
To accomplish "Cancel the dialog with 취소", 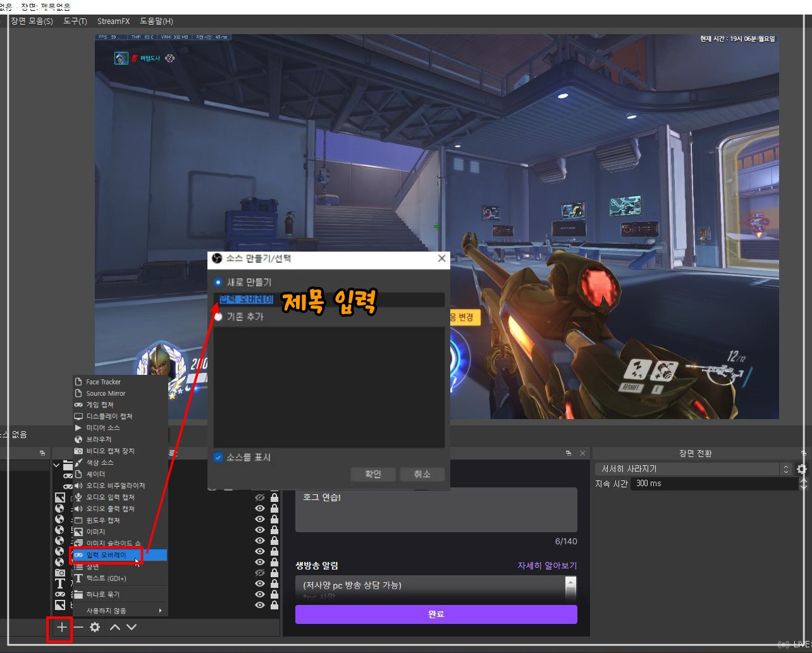I will coord(422,474).
